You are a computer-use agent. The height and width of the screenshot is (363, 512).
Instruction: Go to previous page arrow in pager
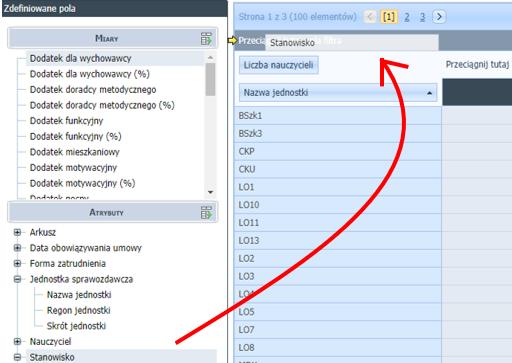tap(370, 17)
